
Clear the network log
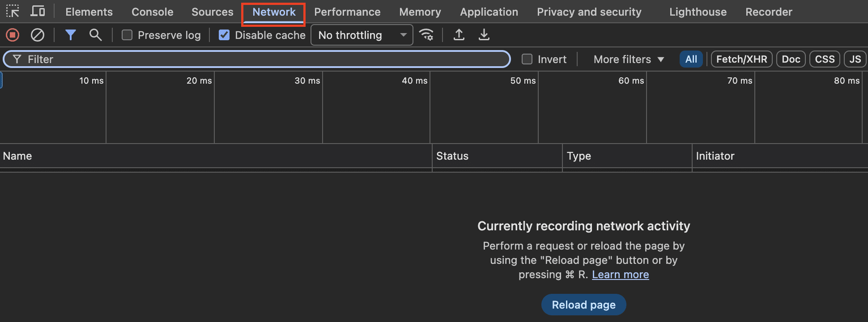pos(38,35)
